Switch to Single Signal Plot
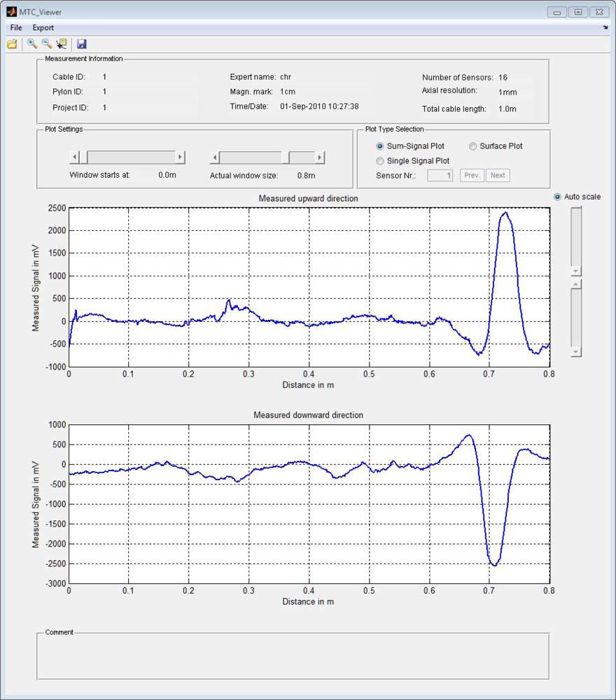Image resolution: width=616 pixels, height=700 pixels. tap(380, 160)
